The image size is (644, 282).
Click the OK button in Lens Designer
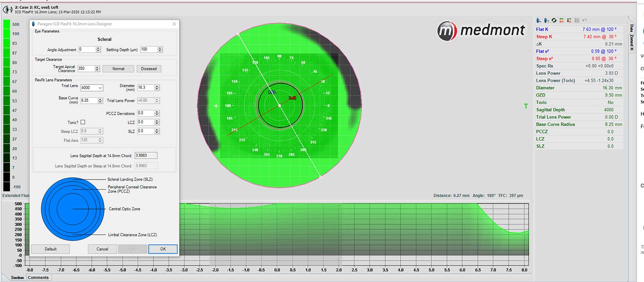[162, 249]
